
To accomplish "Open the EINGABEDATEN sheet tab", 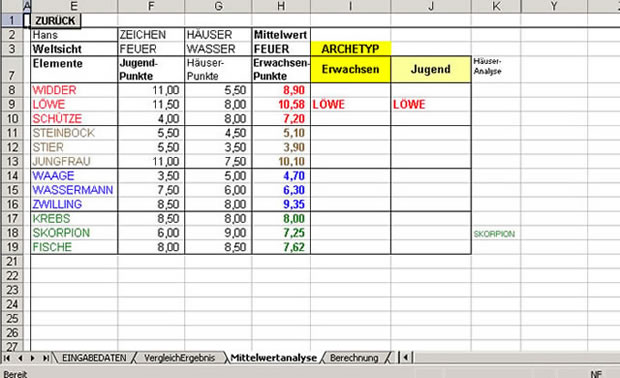I will [94, 358].
